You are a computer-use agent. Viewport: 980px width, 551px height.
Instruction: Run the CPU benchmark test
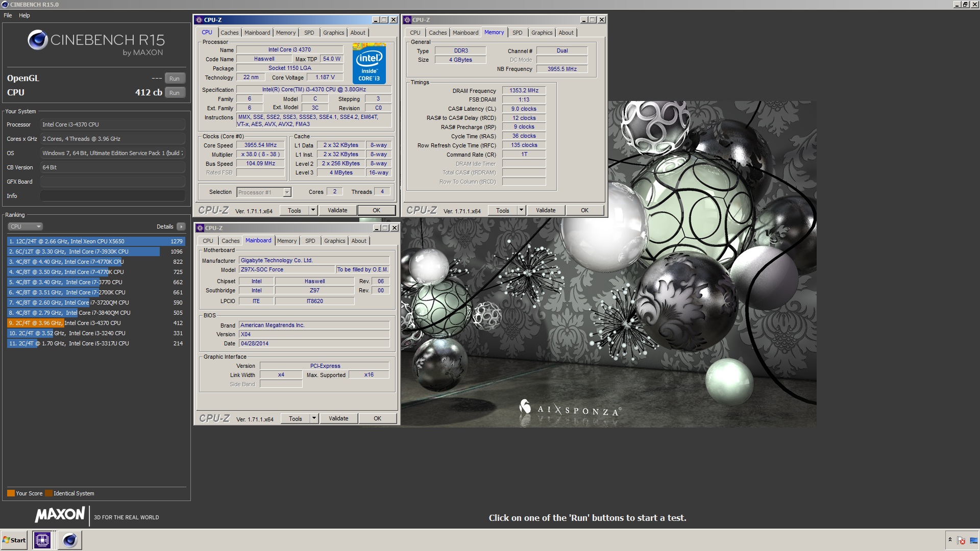(175, 93)
